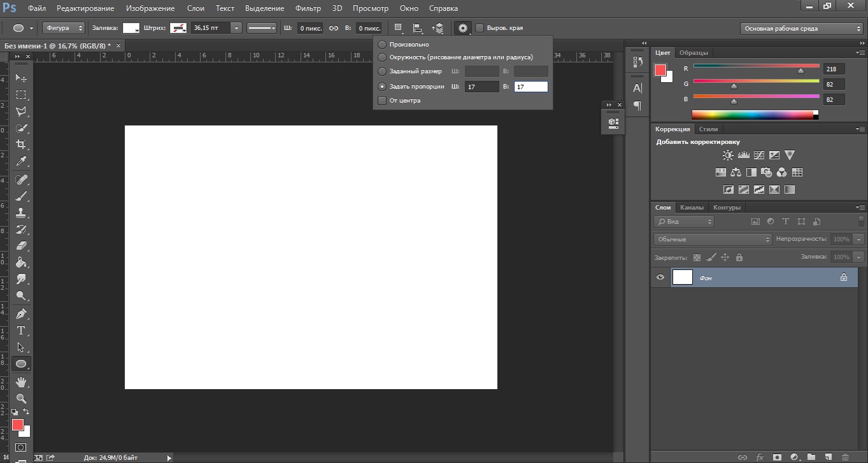
Task: Open Layers panel flyout menu
Action: (x=860, y=207)
